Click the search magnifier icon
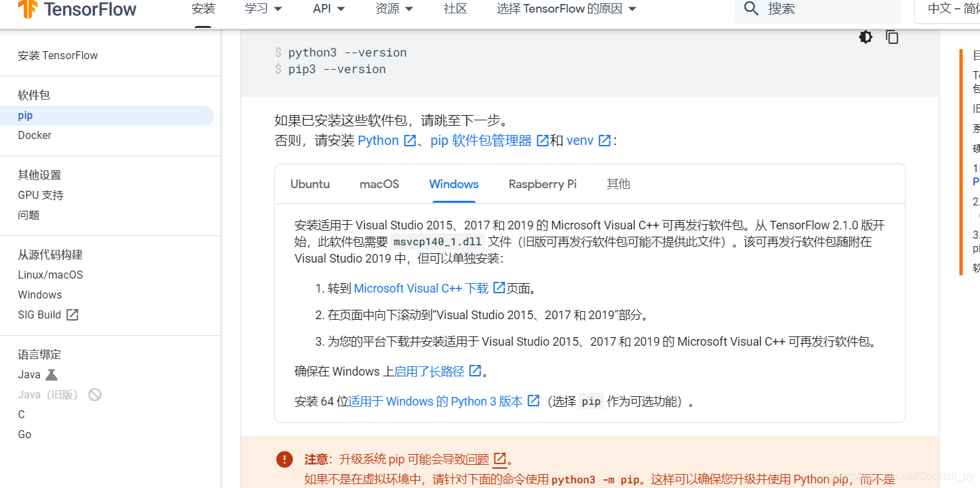980x488 pixels. click(751, 9)
